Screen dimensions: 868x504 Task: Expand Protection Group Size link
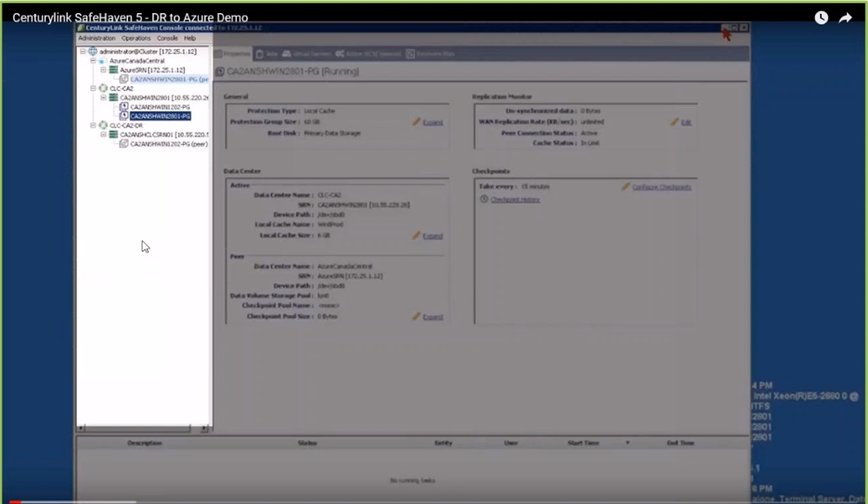[x=433, y=123]
